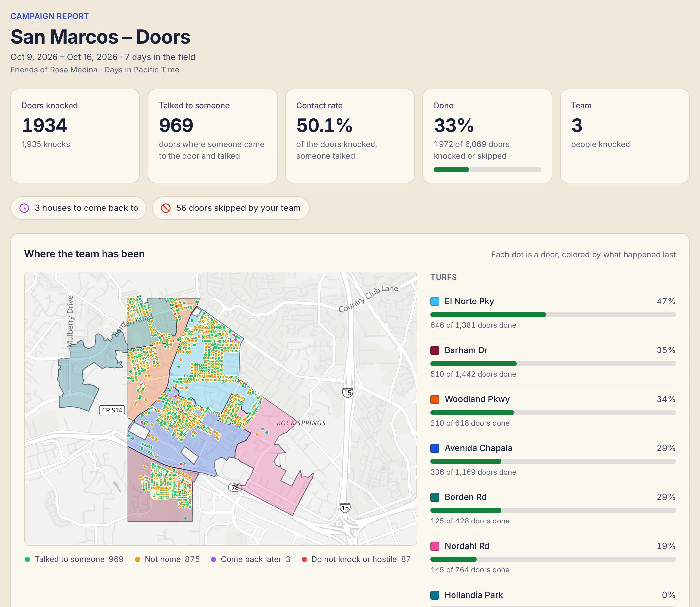The image size is (700, 607).
Task: Click the 'Contact rate' 50.1% card
Action: tap(350, 136)
